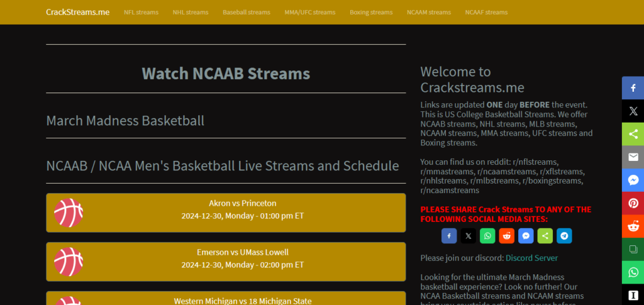Go to the NHL streams nav item
The width and height of the screenshot is (644, 305).
click(191, 13)
